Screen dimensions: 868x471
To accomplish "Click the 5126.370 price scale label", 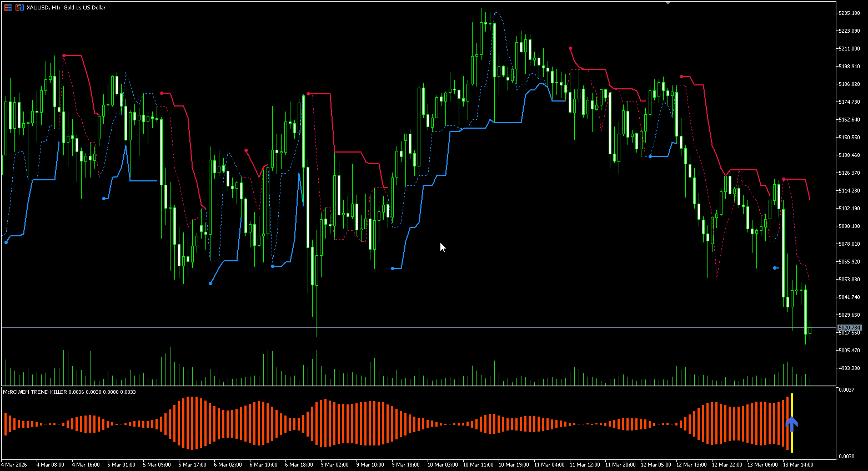I will point(849,173).
